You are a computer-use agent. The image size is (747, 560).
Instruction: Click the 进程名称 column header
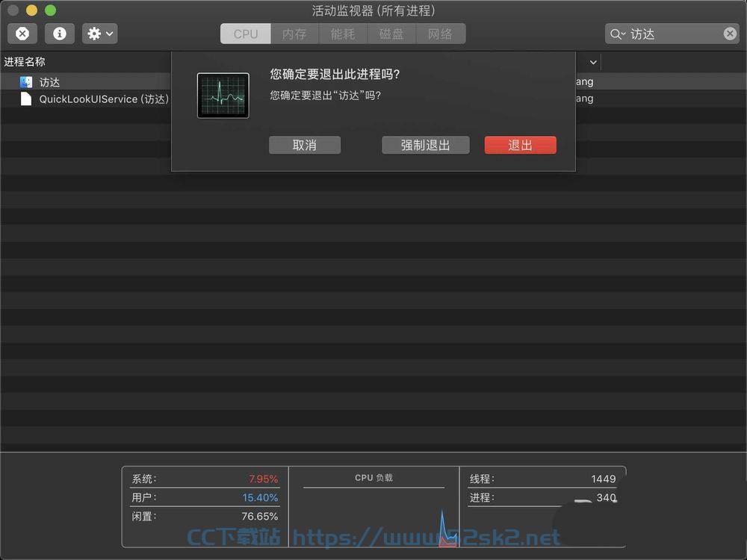point(25,62)
